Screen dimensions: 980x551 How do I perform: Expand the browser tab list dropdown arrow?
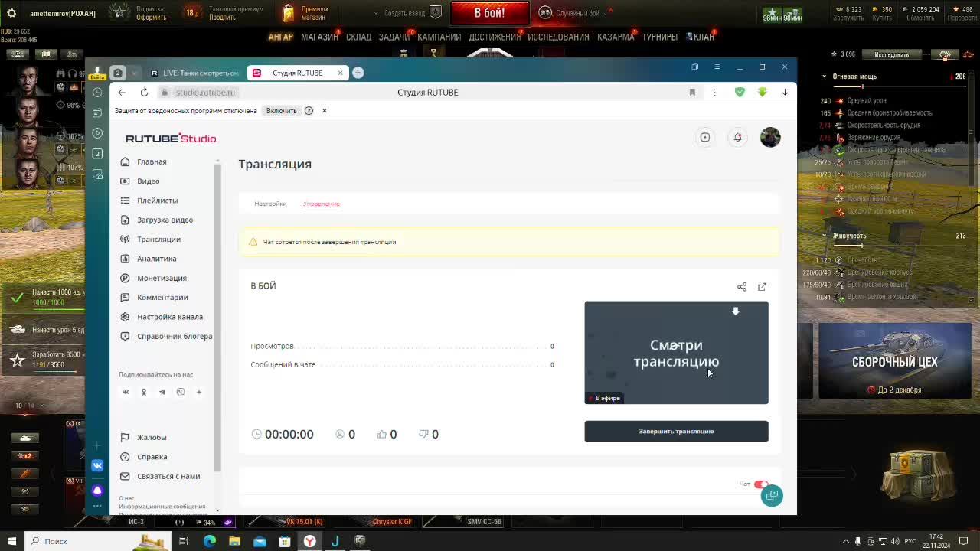pos(134,73)
